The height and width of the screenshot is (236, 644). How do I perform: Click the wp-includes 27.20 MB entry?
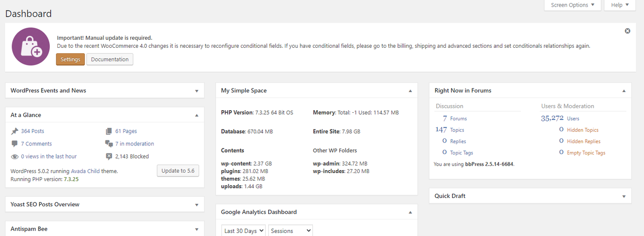[341, 171]
